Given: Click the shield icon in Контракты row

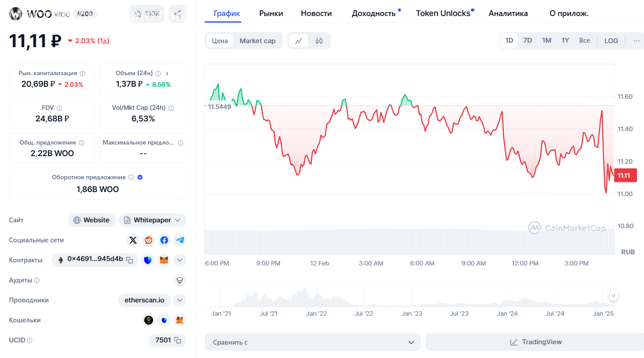Looking at the screenshot, I should pyautogui.click(x=147, y=260).
